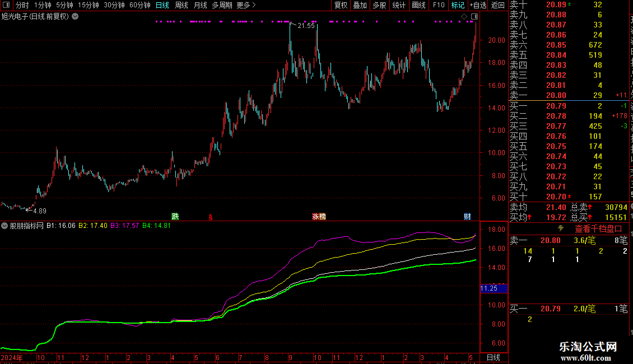Click the lightning icon beside 查看千档盘口
The height and width of the screenshot is (364, 633).
point(561,228)
